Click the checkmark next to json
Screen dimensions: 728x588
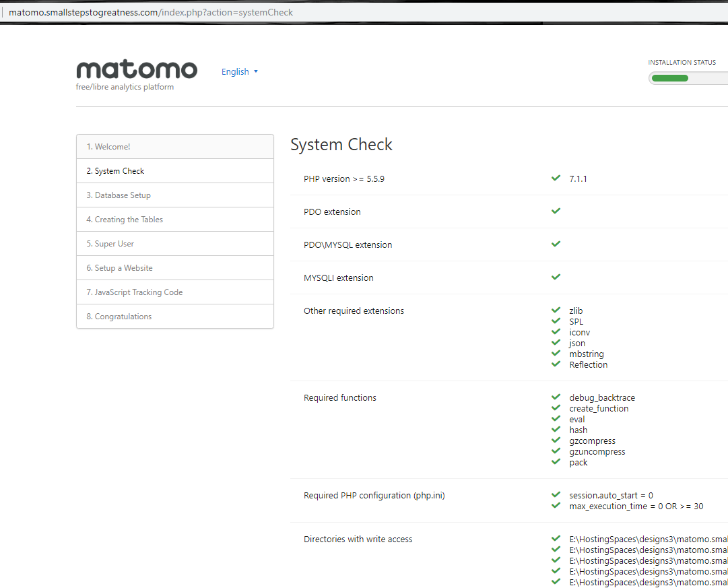point(556,342)
